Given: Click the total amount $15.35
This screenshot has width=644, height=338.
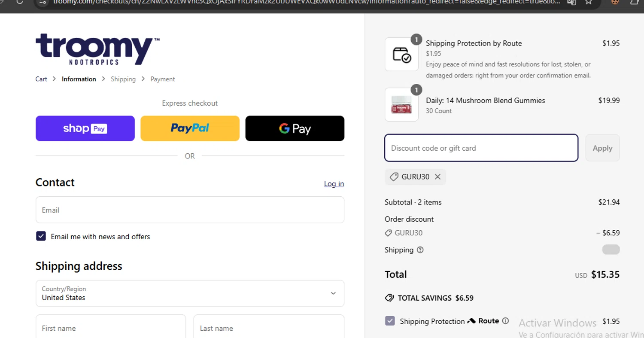Looking at the screenshot, I should pyautogui.click(x=605, y=274).
